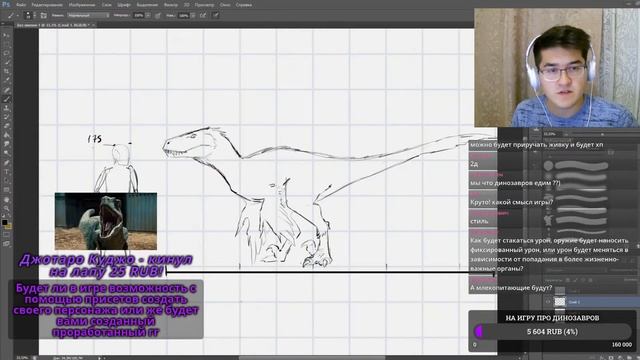Select the Eraser tool
Viewport: 640px width, 360px height.
6,126
